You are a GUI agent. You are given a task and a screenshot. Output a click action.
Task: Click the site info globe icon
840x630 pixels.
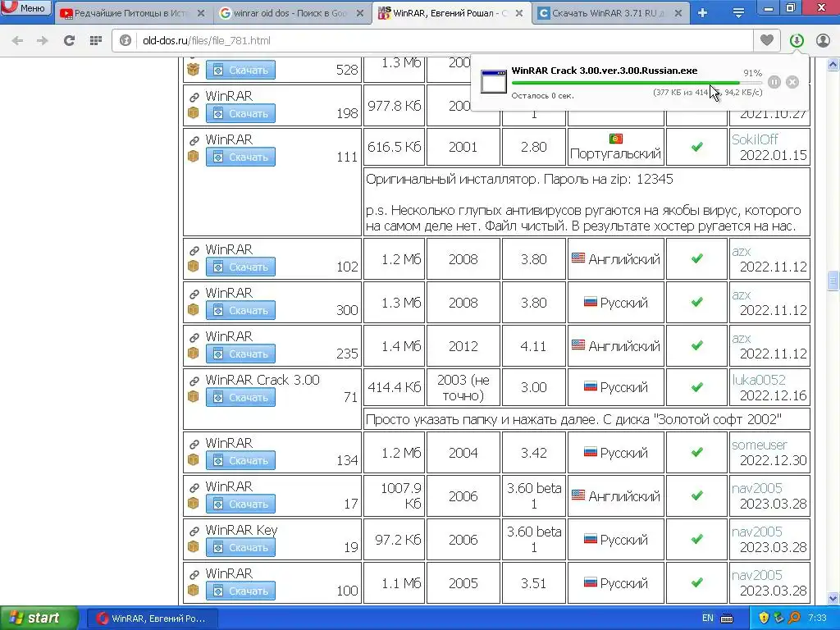coord(126,40)
